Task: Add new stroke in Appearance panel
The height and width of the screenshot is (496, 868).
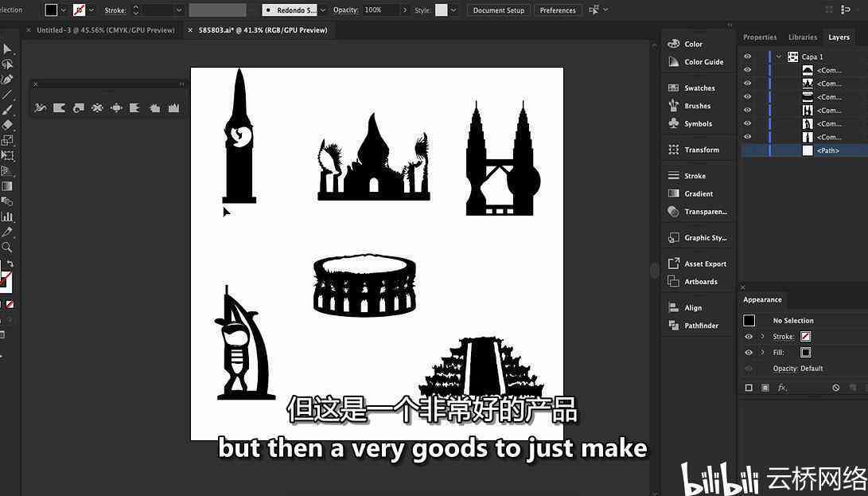Action: tap(749, 388)
